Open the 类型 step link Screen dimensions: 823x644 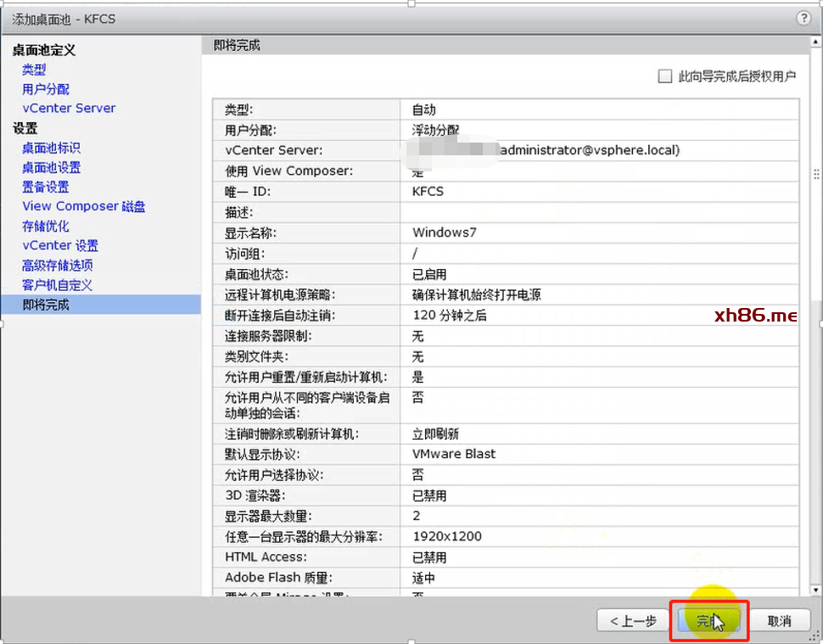coord(34,70)
